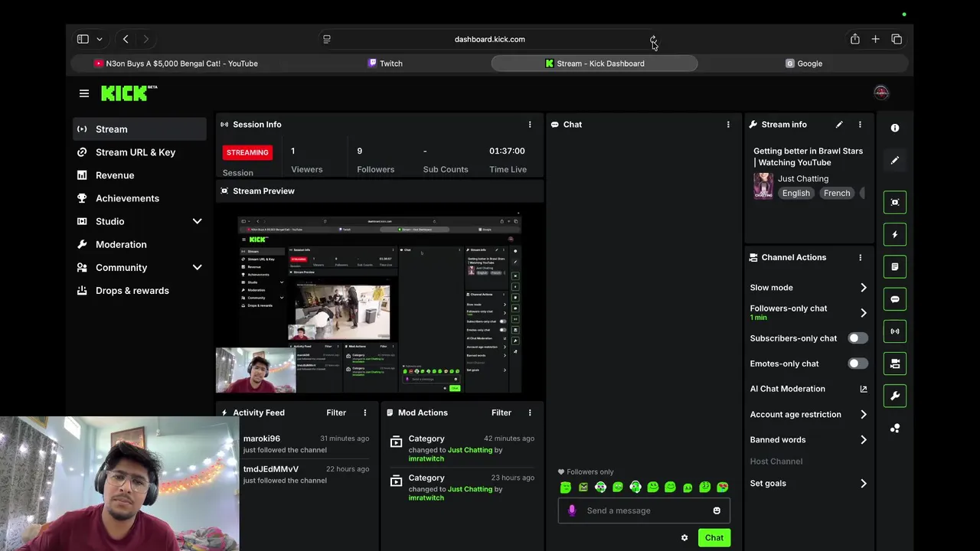Screen dimensions: 980x551
Task: Open chat settings gear icon
Action: point(684,538)
